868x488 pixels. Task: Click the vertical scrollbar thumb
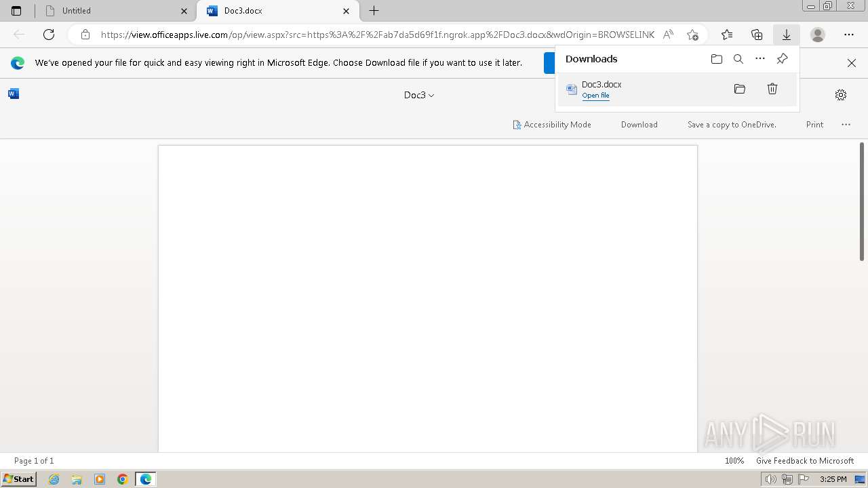click(862, 201)
